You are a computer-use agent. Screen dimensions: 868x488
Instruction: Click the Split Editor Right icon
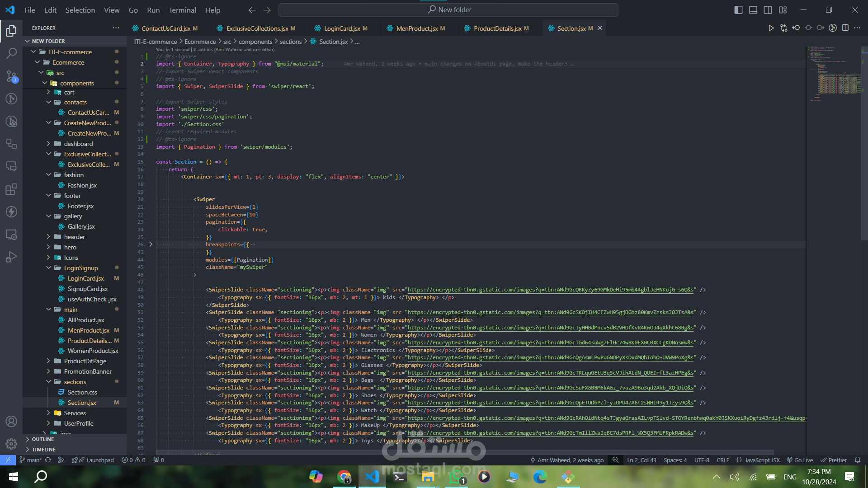coord(845,28)
